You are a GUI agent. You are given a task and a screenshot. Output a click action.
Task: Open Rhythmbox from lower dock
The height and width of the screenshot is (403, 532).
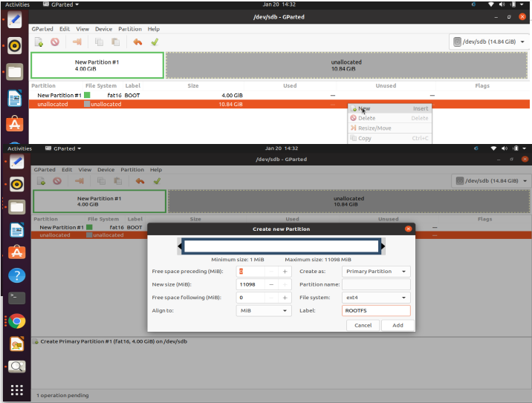tap(16, 184)
